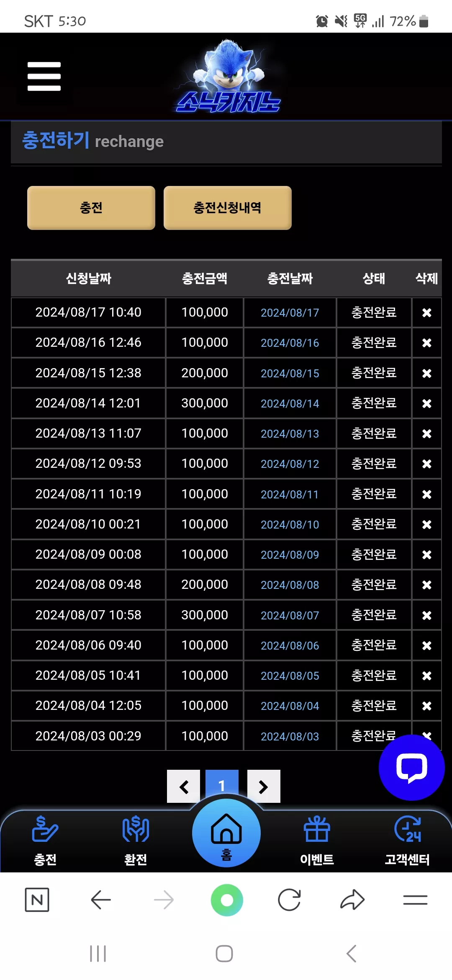Open the blue live chat bubble
This screenshot has height=980, width=452.
pyautogui.click(x=411, y=767)
